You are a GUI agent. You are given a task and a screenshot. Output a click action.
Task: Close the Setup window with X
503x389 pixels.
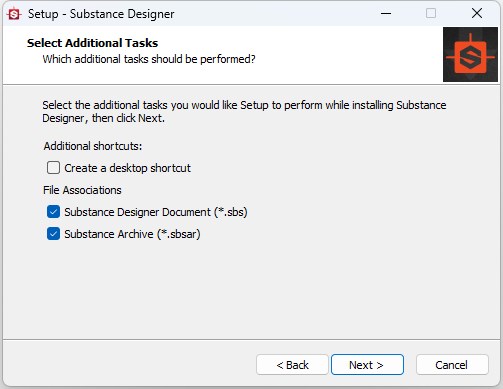tap(477, 14)
